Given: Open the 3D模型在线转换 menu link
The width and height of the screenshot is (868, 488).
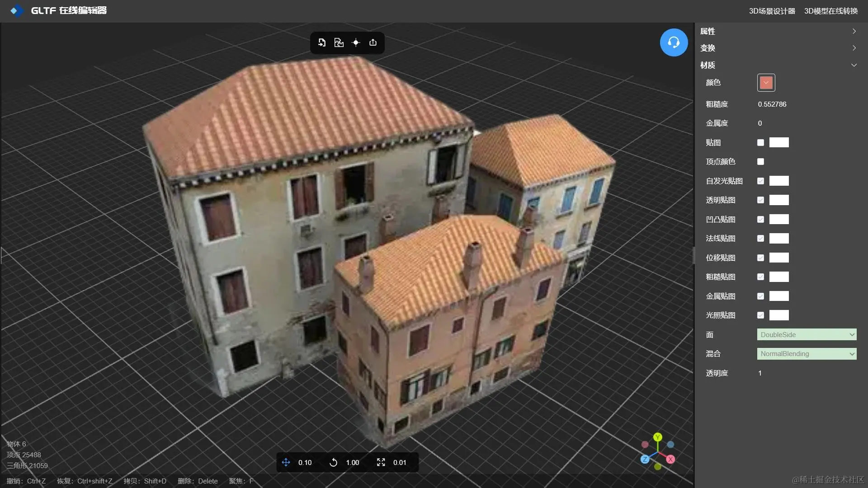Looking at the screenshot, I should tap(830, 11).
